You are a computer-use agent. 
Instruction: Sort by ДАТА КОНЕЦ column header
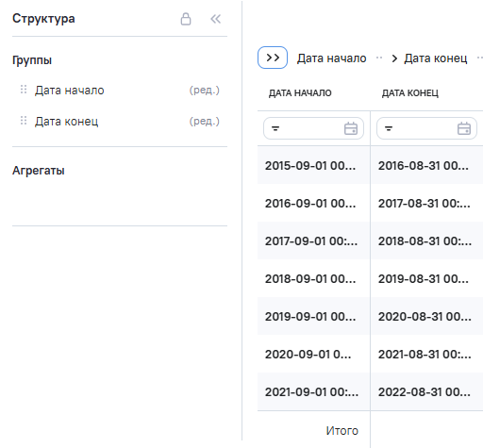[410, 93]
